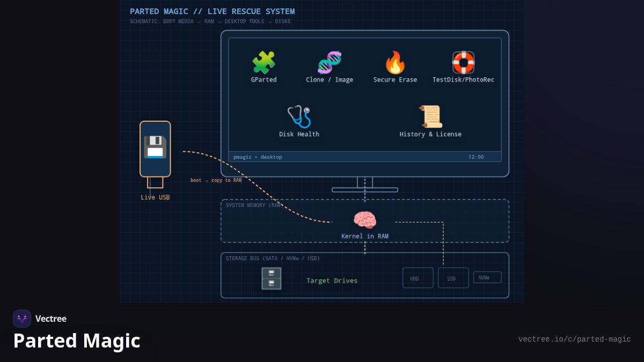The width and height of the screenshot is (644, 362).
Task: Open the History & License scroll icon
Action: tap(430, 117)
